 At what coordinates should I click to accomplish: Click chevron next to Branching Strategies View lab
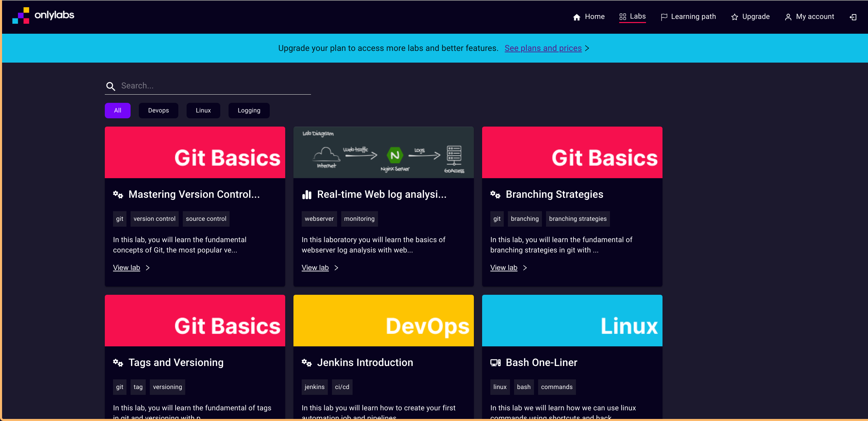coord(525,268)
